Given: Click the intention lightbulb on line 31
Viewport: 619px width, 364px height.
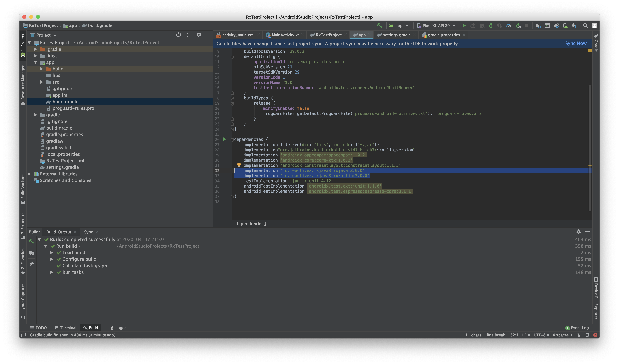Looking at the screenshot, I should pos(239,165).
